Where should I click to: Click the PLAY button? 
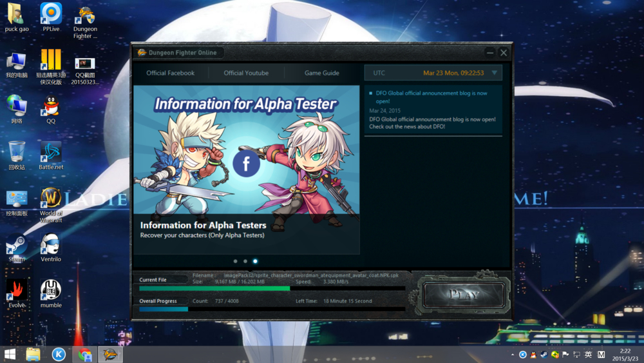(x=464, y=295)
